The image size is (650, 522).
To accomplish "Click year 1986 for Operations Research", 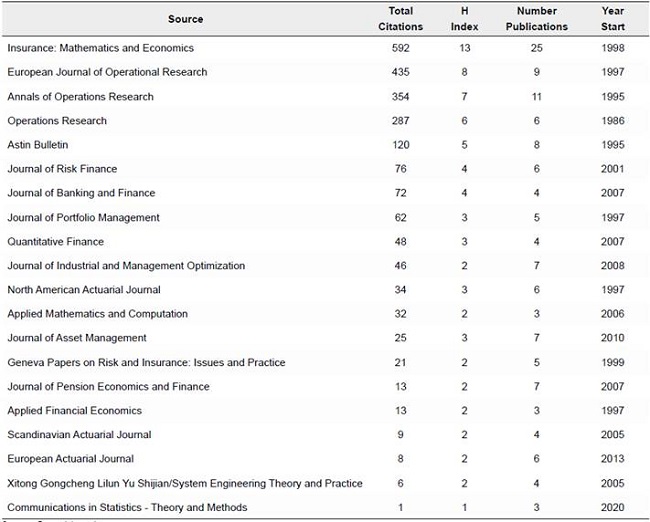I will pos(613,121).
